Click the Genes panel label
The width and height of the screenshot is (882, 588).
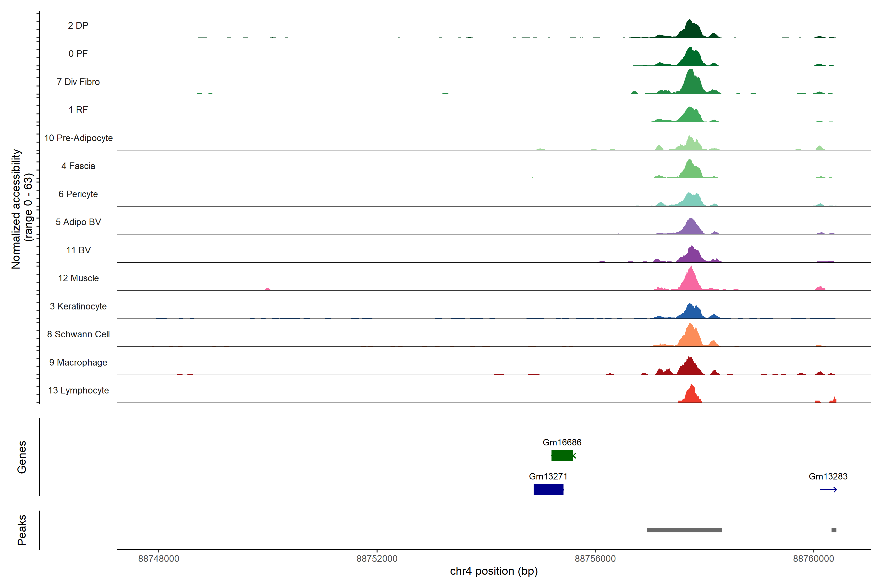[x=22, y=457]
